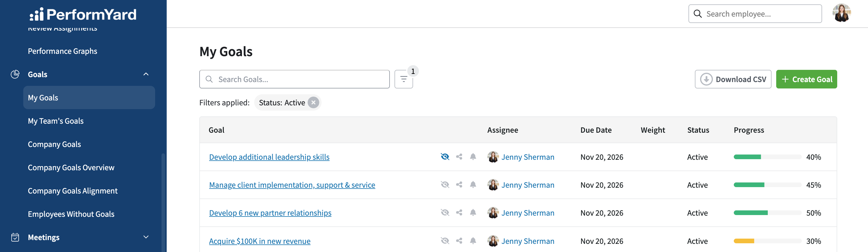The image size is (868, 252).
Task: Expand the Meetings sidebar section chevron
Action: click(x=146, y=237)
